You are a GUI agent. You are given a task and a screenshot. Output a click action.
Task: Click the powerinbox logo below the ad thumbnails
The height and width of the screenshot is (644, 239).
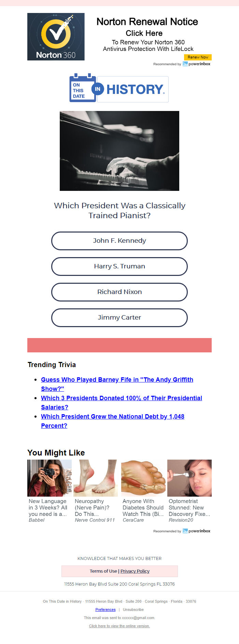(x=197, y=531)
